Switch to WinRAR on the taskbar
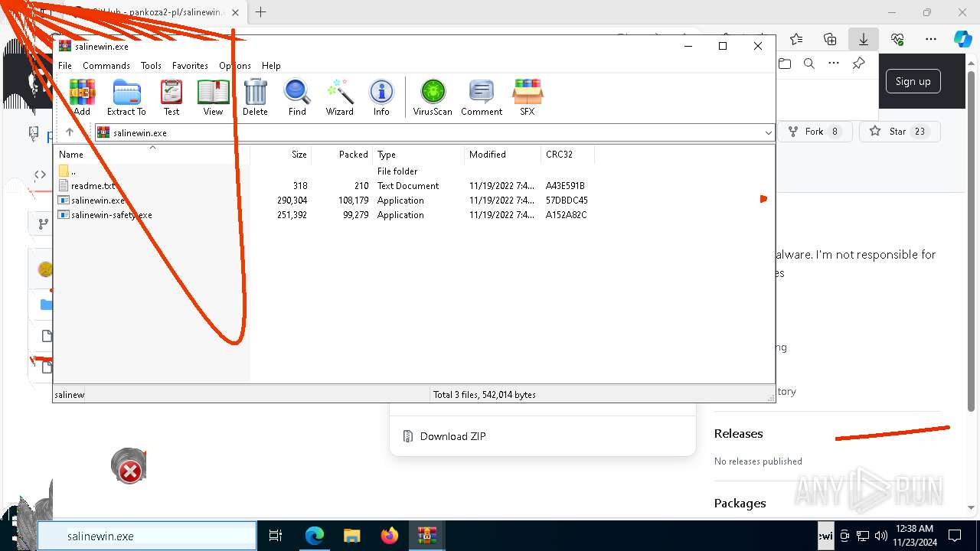Screen dimensions: 980x551 pos(426,536)
